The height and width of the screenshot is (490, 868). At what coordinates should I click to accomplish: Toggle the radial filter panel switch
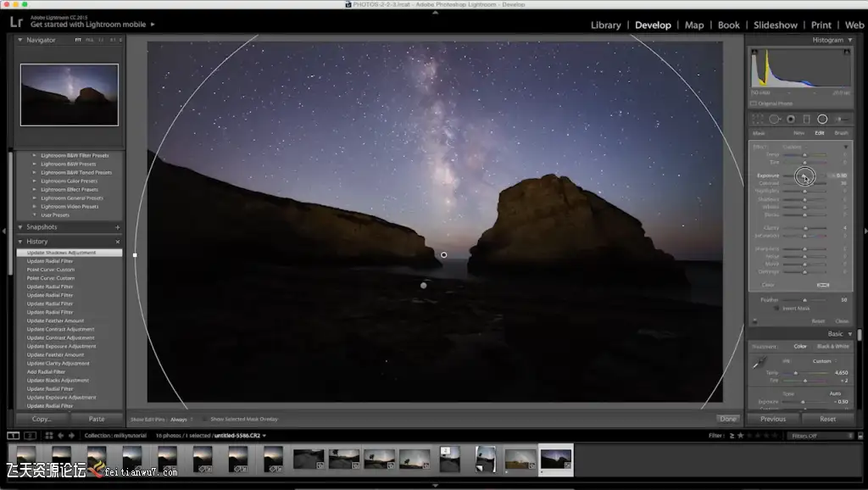click(754, 321)
